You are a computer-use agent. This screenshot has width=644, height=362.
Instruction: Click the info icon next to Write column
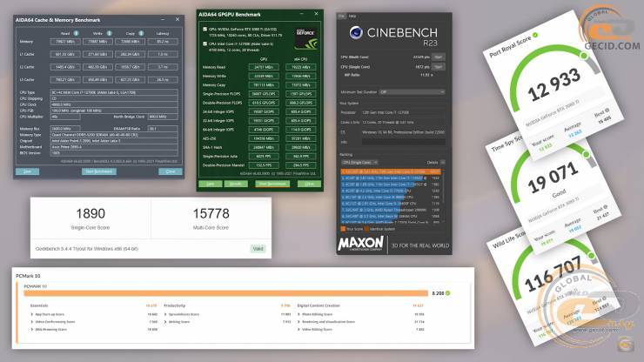pyautogui.click(x=109, y=33)
